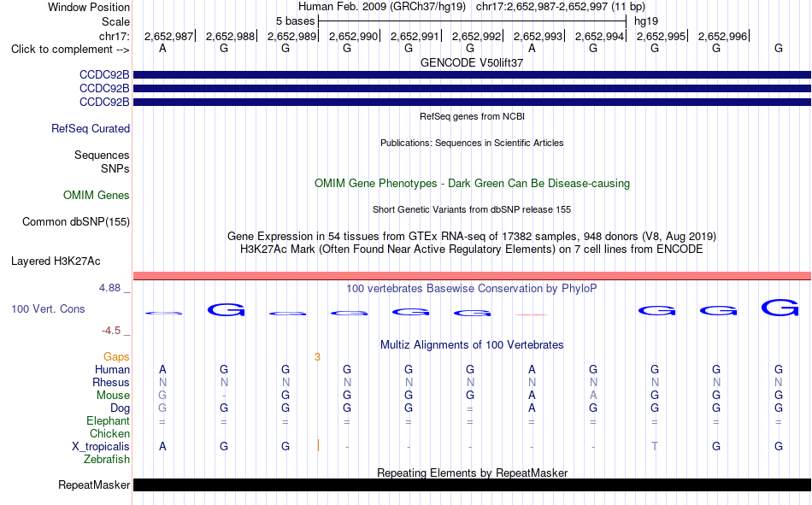The width and height of the screenshot is (812, 505).
Task: Click the H3K27Ac Mark ENCODE title line
Action: pyautogui.click(x=472, y=250)
